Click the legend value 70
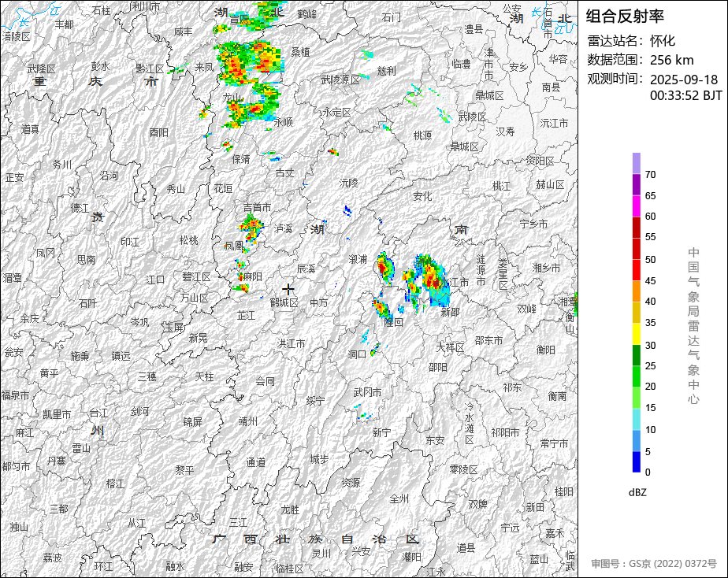Image resolution: width=728 pixels, height=578 pixels. point(650,175)
